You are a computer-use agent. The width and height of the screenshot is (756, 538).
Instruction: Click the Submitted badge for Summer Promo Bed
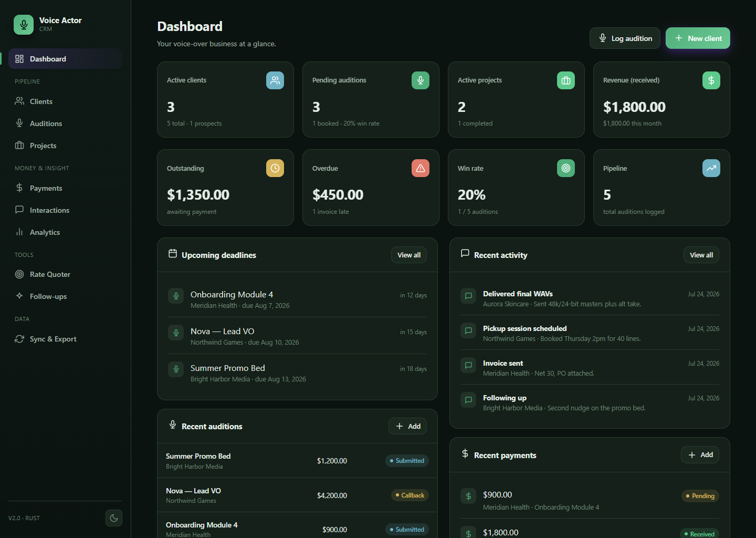click(407, 461)
